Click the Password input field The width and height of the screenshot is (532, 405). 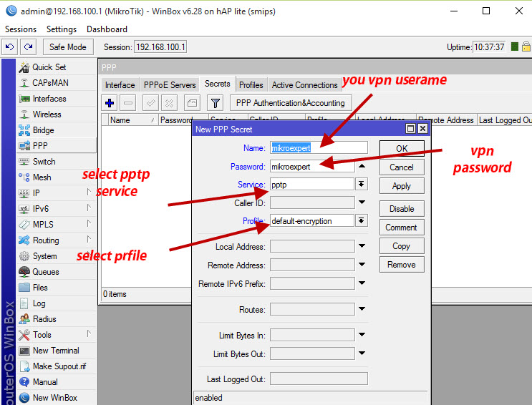click(x=312, y=167)
